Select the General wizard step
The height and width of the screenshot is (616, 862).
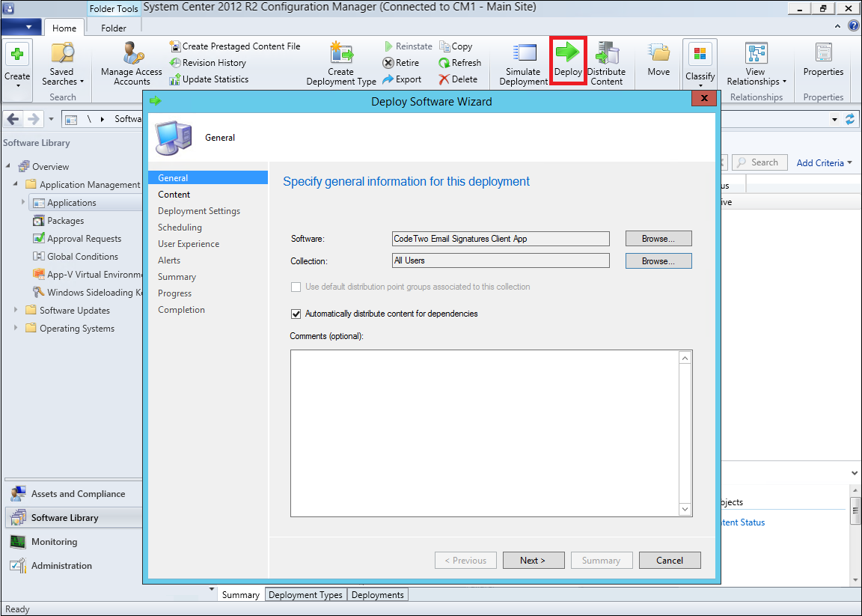coord(208,177)
